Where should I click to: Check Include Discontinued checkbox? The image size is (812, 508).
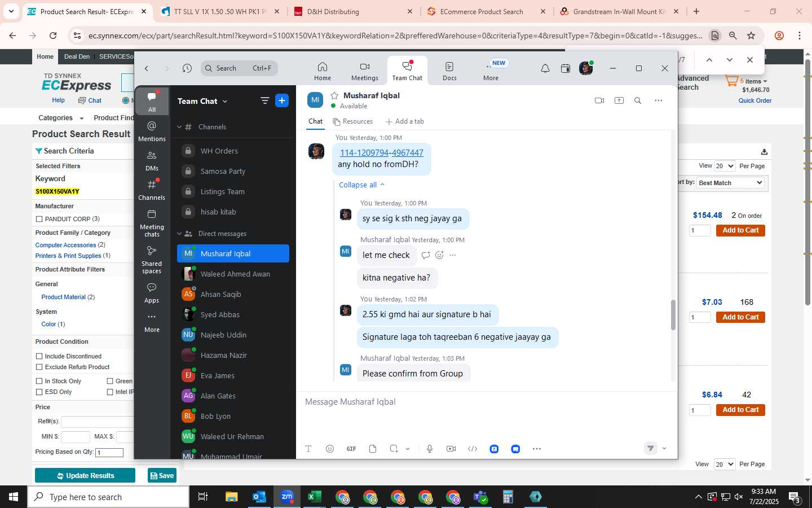(39, 356)
